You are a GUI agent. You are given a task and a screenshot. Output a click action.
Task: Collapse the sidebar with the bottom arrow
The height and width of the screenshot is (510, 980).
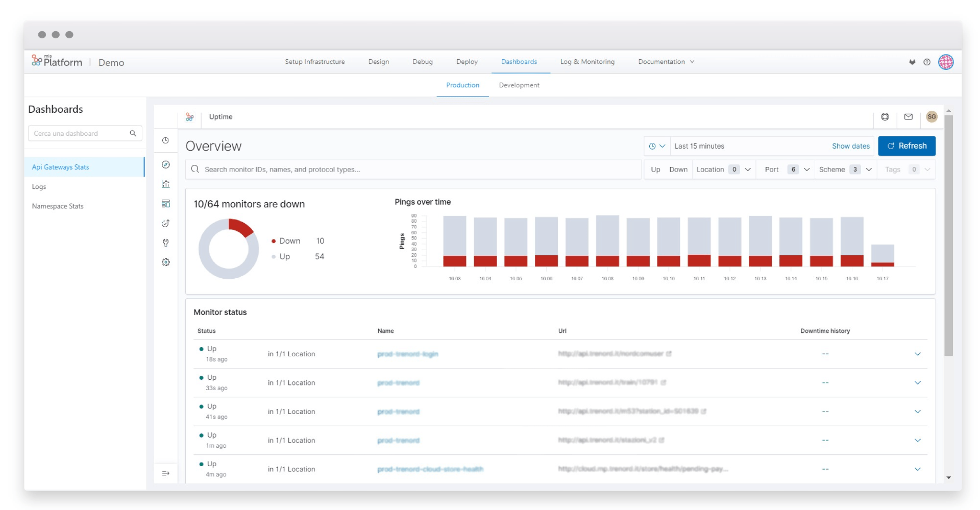coord(165,473)
